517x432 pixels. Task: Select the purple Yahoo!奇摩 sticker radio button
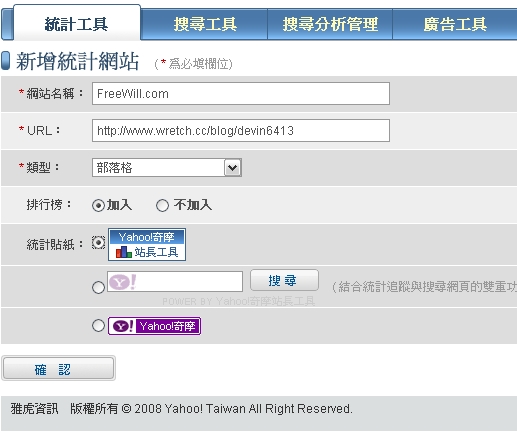pyautogui.click(x=98, y=325)
